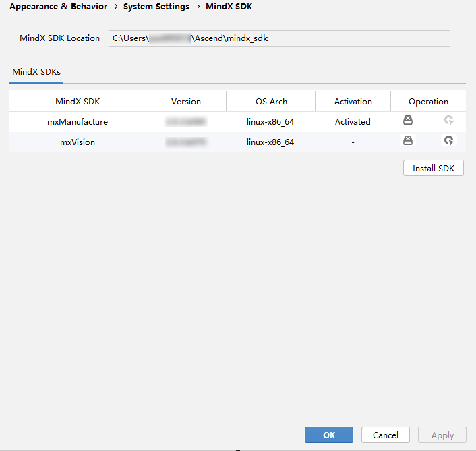Click the System Settings breadcrumb
The height and width of the screenshot is (451, 476).
tap(156, 7)
